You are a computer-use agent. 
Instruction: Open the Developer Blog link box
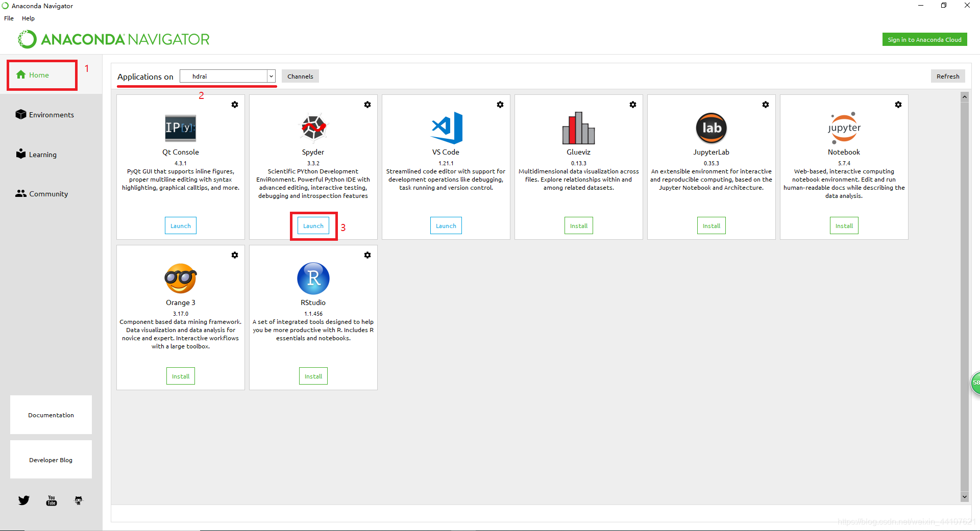click(x=51, y=460)
